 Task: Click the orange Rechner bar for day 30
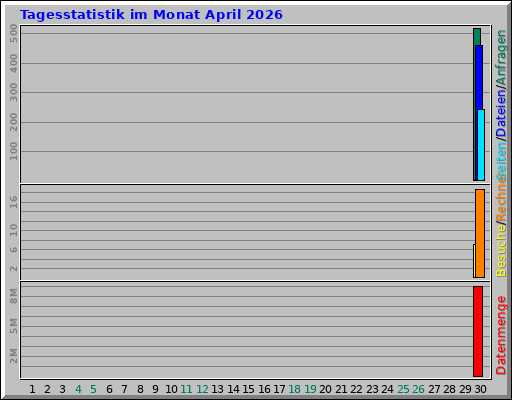pos(480,233)
